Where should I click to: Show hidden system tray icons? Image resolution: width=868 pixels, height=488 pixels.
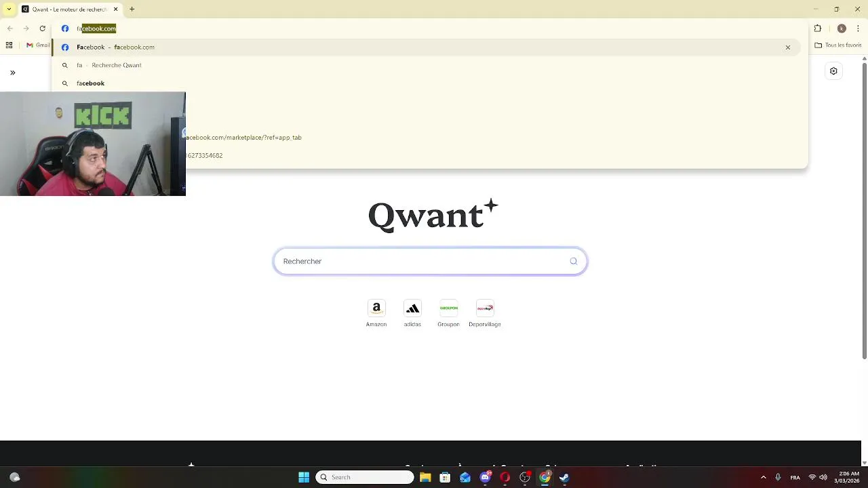(x=763, y=477)
